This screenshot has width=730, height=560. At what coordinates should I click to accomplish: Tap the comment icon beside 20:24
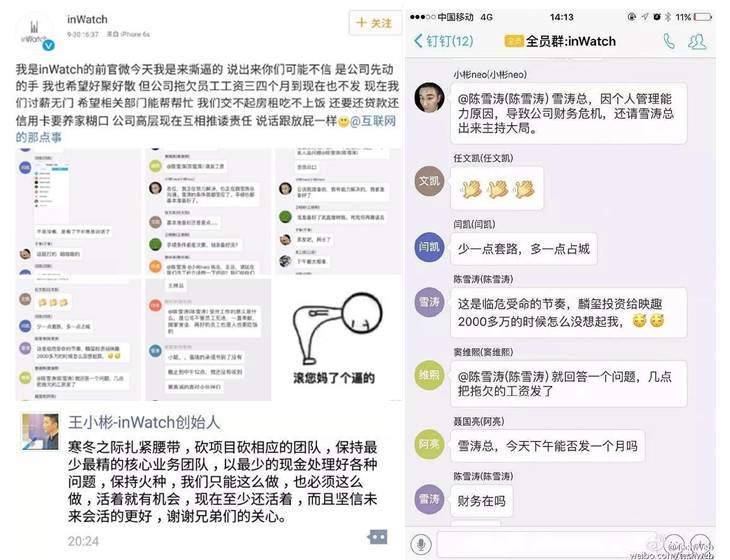(x=377, y=537)
